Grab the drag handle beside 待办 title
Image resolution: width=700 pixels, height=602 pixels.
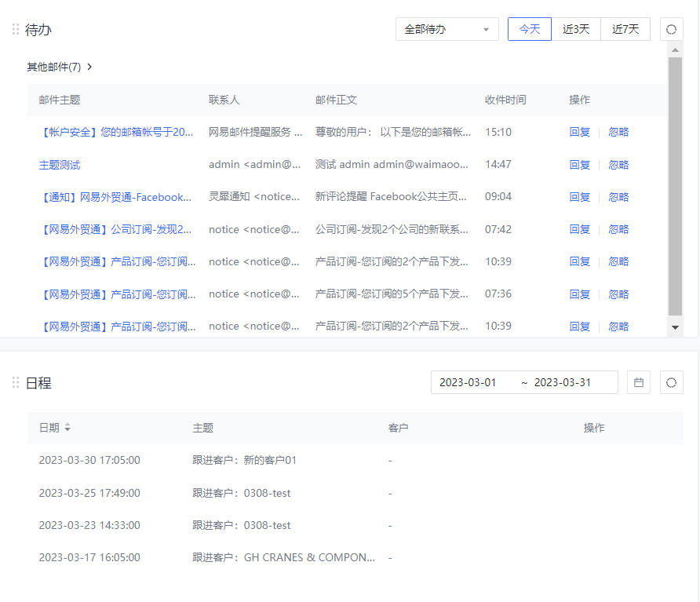tap(16, 30)
